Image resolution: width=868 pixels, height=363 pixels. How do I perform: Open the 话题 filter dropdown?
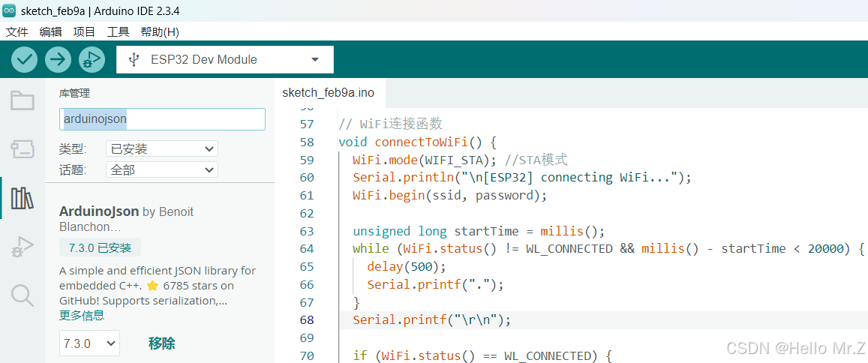pyautogui.click(x=161, y=170)
